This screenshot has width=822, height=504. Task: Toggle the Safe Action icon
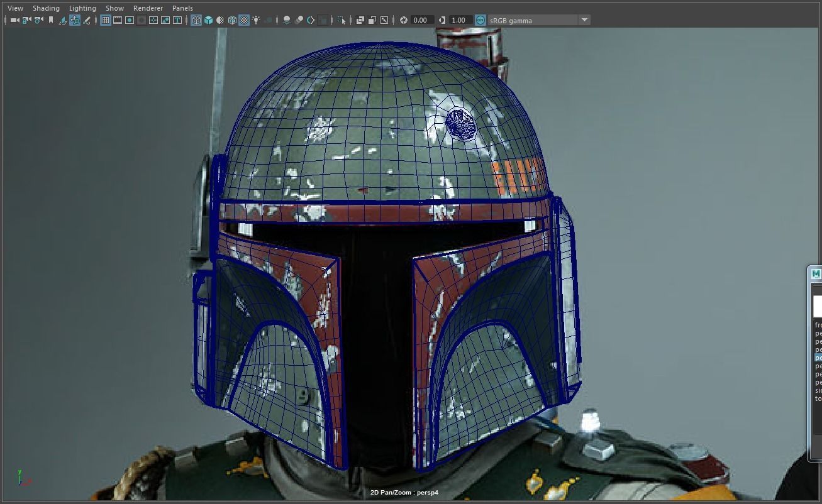click(x=165, y=20)
